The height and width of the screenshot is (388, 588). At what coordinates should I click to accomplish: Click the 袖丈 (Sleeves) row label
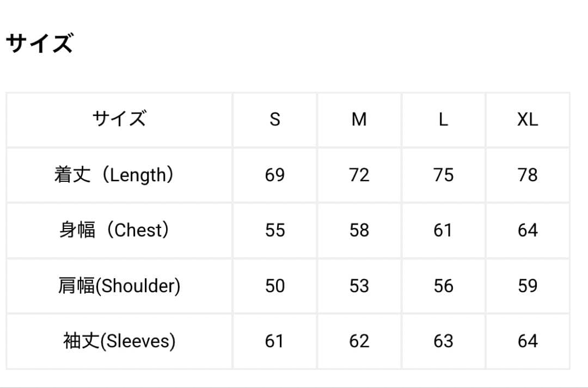click(x=119, y=341)
